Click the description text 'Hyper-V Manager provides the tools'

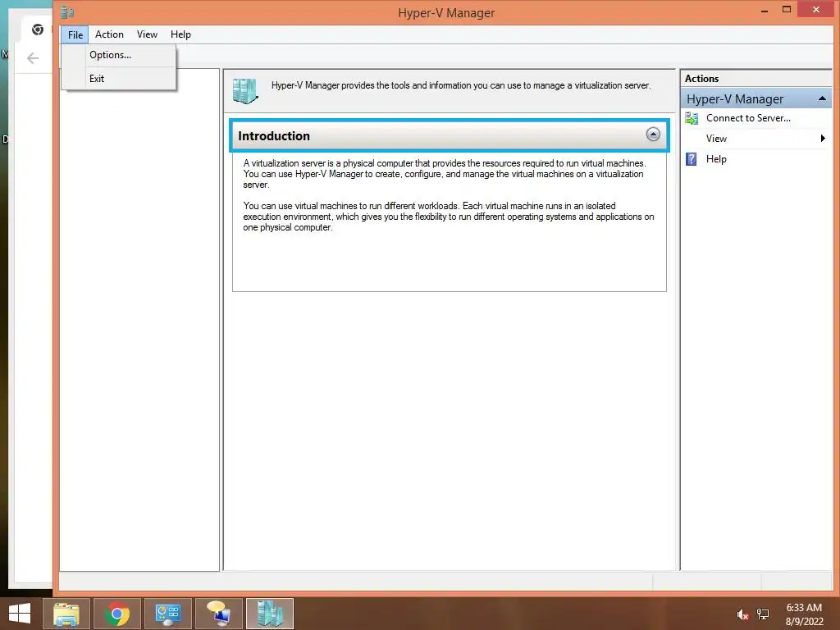click(x=461, y=85)
